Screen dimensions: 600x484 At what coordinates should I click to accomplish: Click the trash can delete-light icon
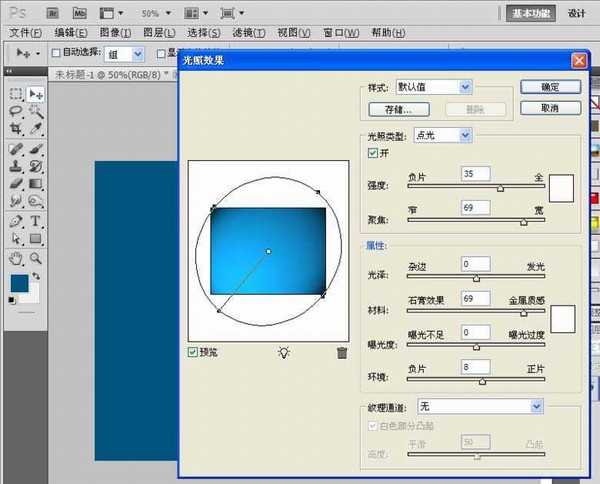342,352
